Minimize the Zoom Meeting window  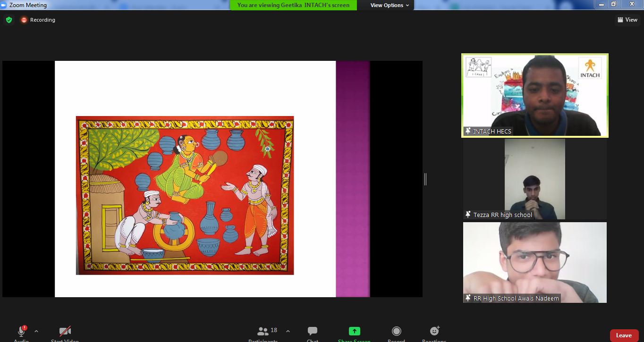click(x=602, y=4)
